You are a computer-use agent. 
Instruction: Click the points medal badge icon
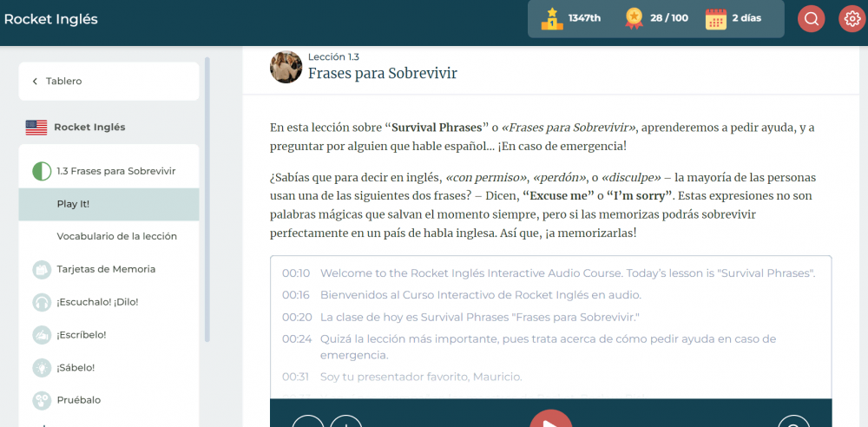634,18
